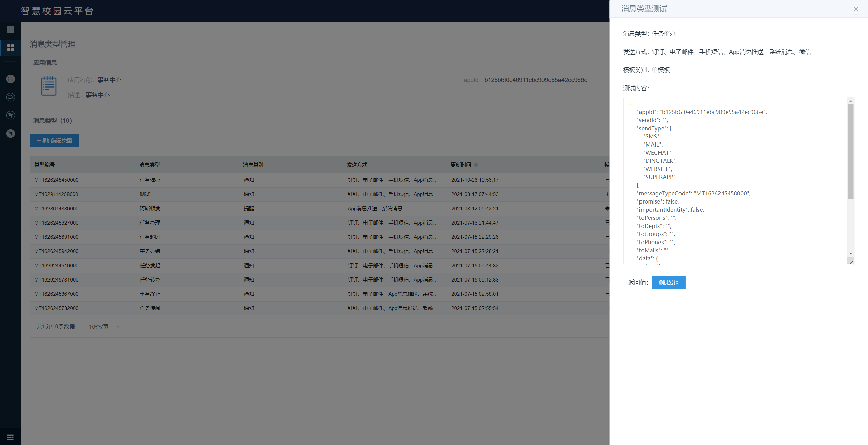Open the grid apps icon in sidebar
This screenshot has height=445, width=868.
point(11,30)
